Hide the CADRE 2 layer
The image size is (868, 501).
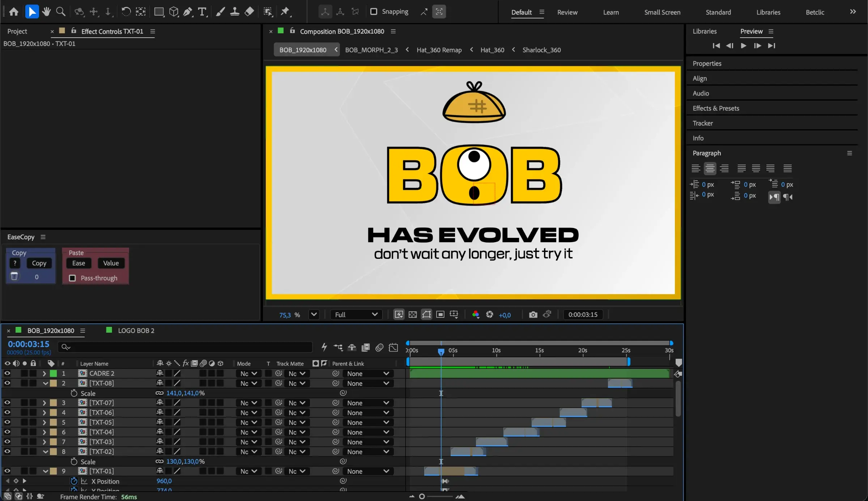pos(7,373)
